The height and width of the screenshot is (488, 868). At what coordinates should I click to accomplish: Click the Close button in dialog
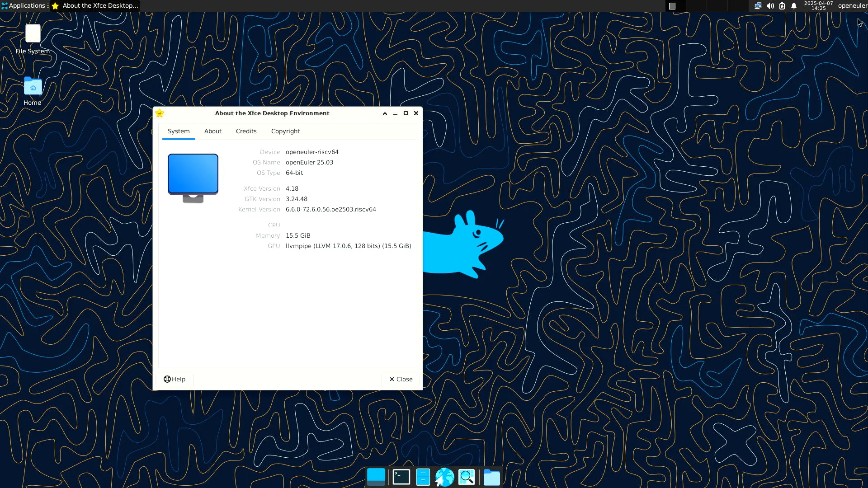coord(401,379)
